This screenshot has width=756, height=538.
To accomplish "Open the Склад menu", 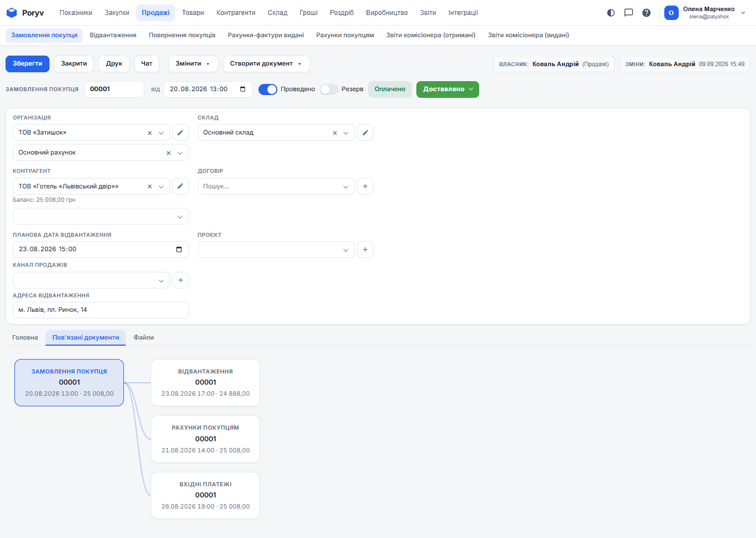I will click(x=277, y=13).
